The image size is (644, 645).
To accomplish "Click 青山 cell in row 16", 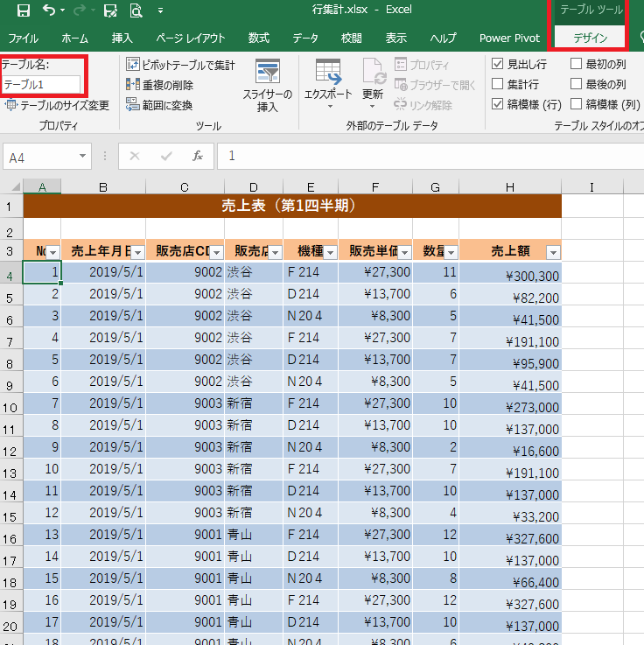I will 254,535.
